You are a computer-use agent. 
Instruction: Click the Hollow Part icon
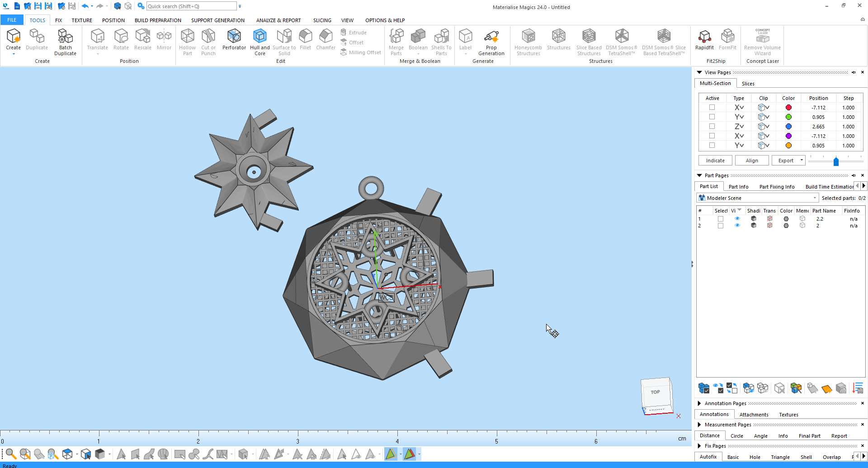[x=187, y=36]
